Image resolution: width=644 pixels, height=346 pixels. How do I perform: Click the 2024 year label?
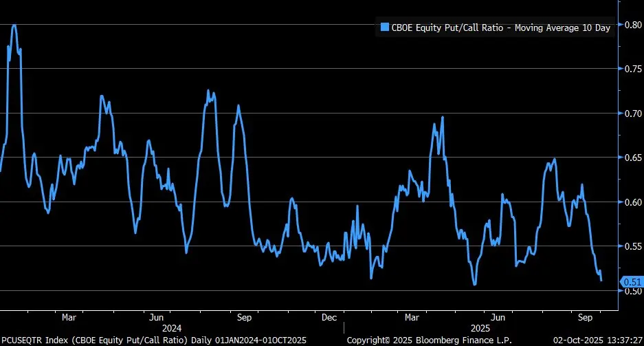pos(172,328)
